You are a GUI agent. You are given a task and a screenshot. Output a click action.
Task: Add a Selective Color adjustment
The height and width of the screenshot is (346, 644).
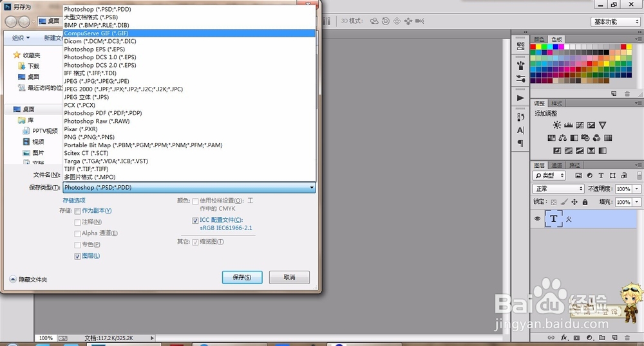[591, 150]
